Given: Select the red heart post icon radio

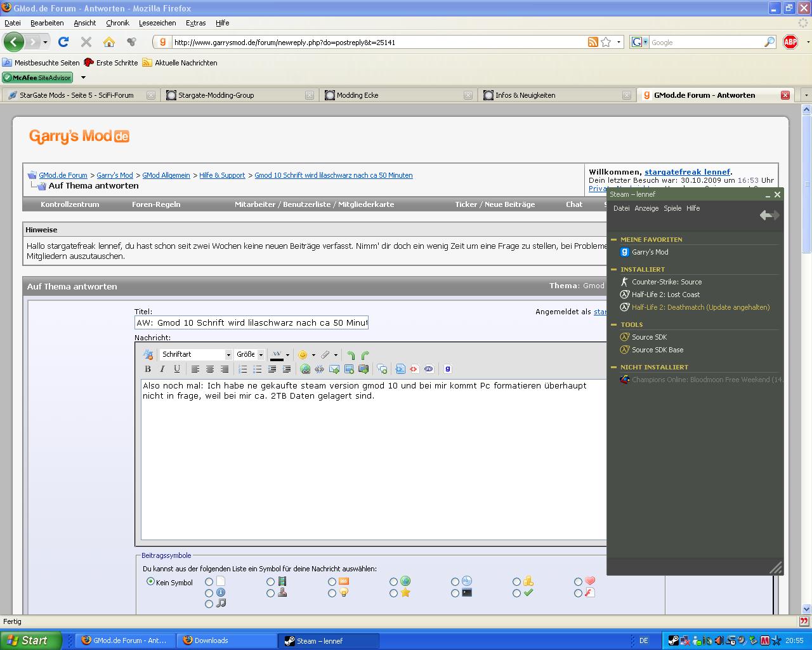Looking at the screenshot, I should pyautogui.click(x=578, y=581).
